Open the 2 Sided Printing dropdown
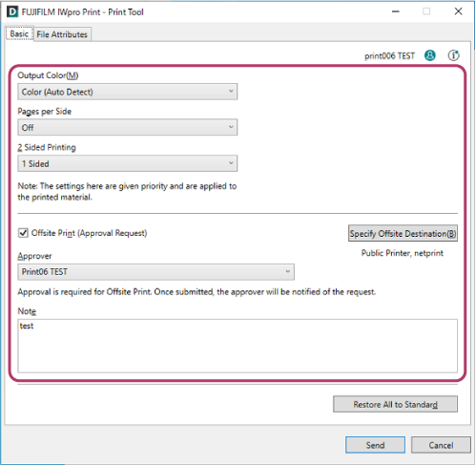Image resolution: width=476 pixels, height=465 pixels. [x=128, y=163]
